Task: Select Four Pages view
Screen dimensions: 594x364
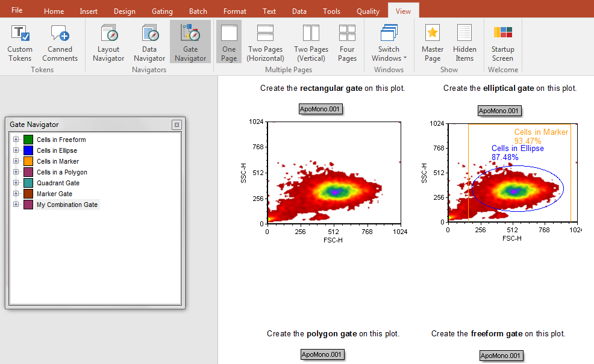Action: pyautogui.click(x=347, y=43)
